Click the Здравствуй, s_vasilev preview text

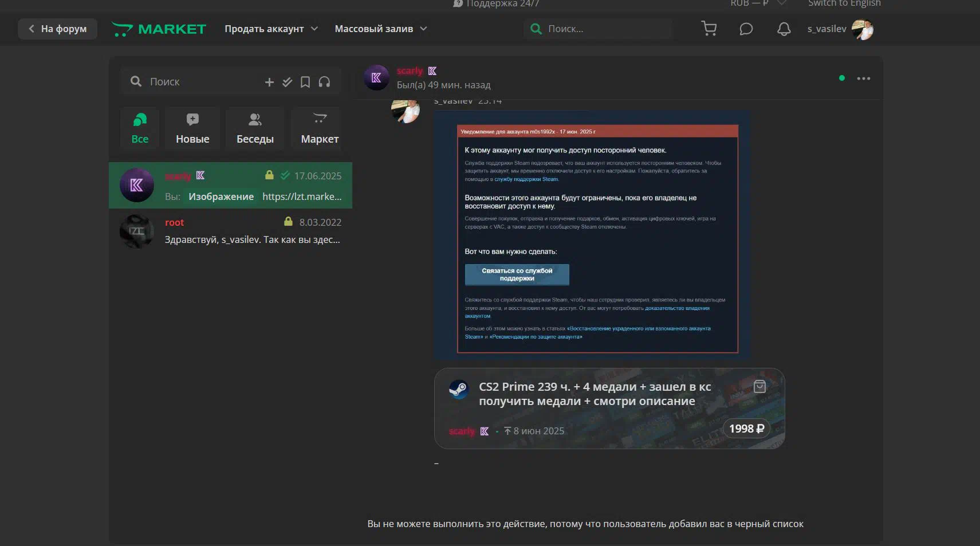(x=253, y=239)
